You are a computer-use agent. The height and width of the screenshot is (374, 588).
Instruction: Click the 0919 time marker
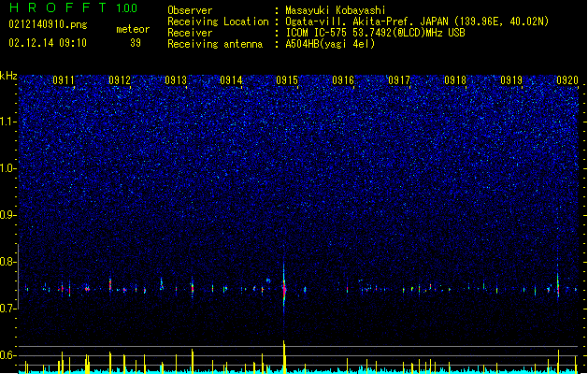click(511, 80)
